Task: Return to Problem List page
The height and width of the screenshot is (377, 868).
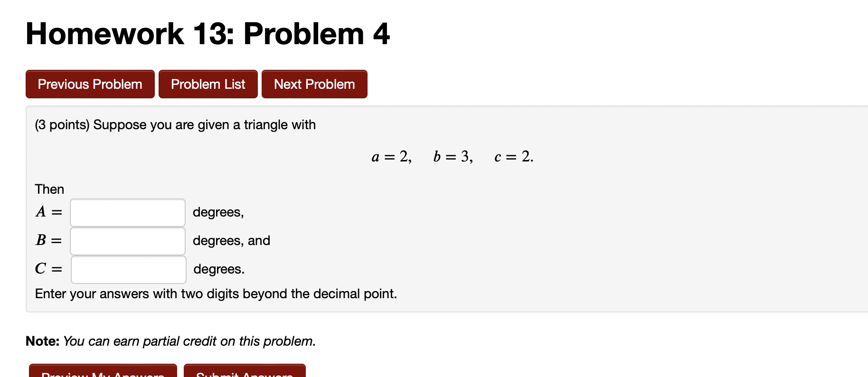Action: coord(208,84)
